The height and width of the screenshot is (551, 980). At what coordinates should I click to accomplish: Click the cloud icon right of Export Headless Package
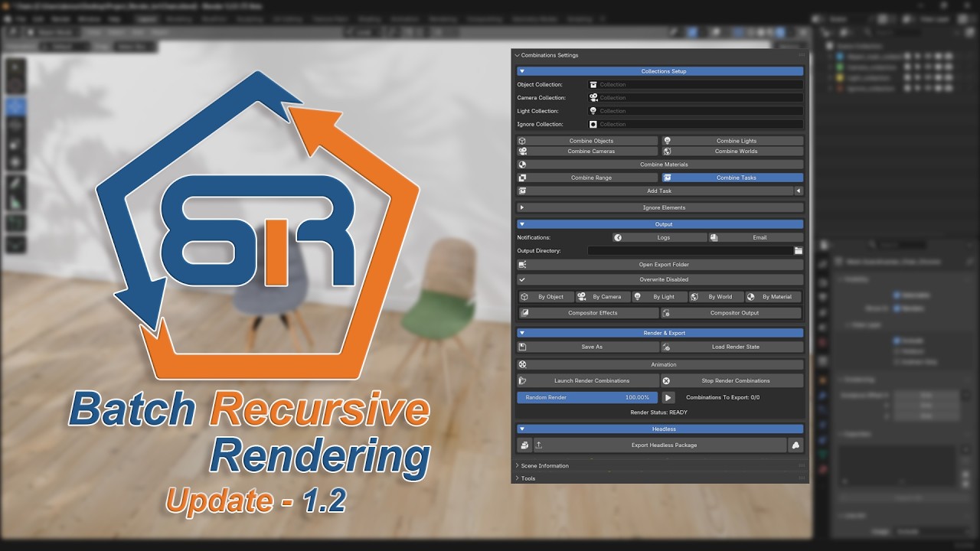tap(795, 445)
